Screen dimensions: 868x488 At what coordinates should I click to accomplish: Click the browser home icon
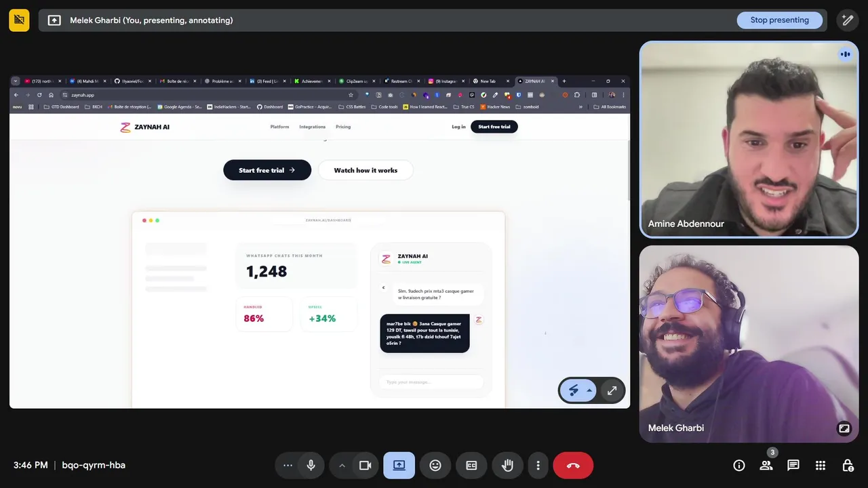[x=51, y=95]
